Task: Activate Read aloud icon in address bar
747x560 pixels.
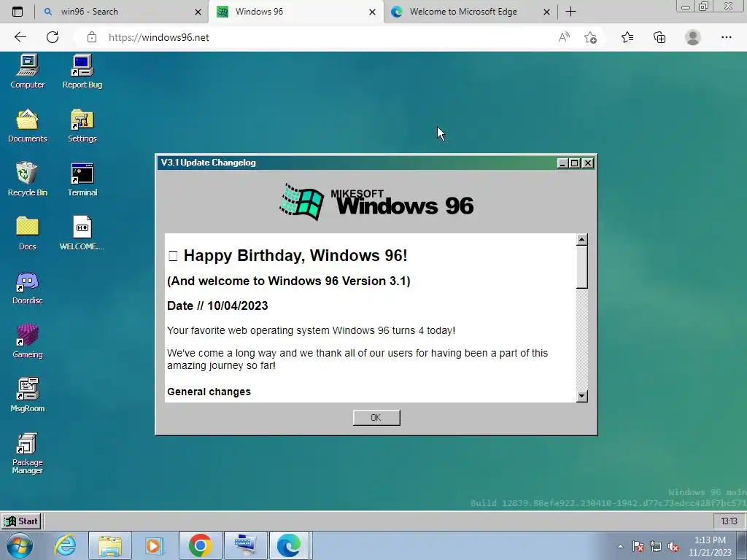Action: click(564, 37)
